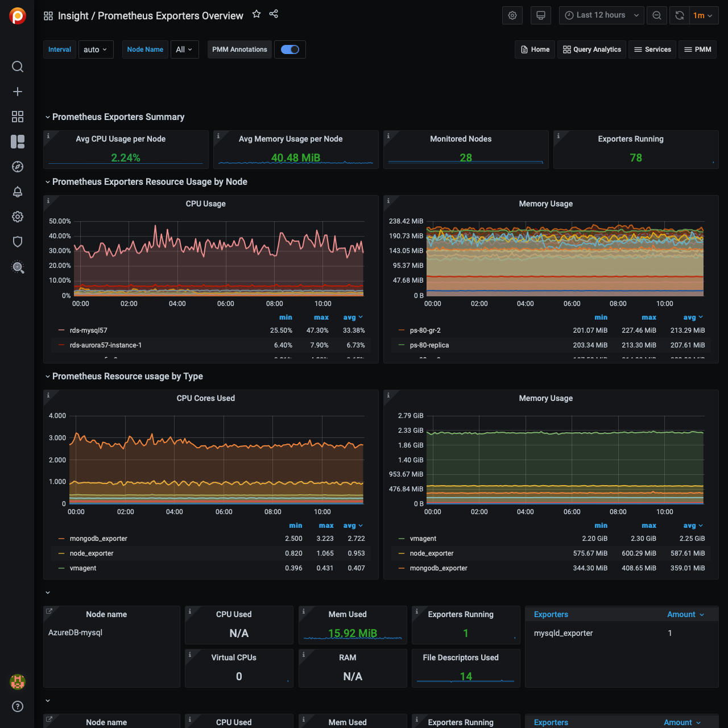This screenshot has height=728, width=728.
Task: Go to Home dashboard link
Action: coord(535,49)
